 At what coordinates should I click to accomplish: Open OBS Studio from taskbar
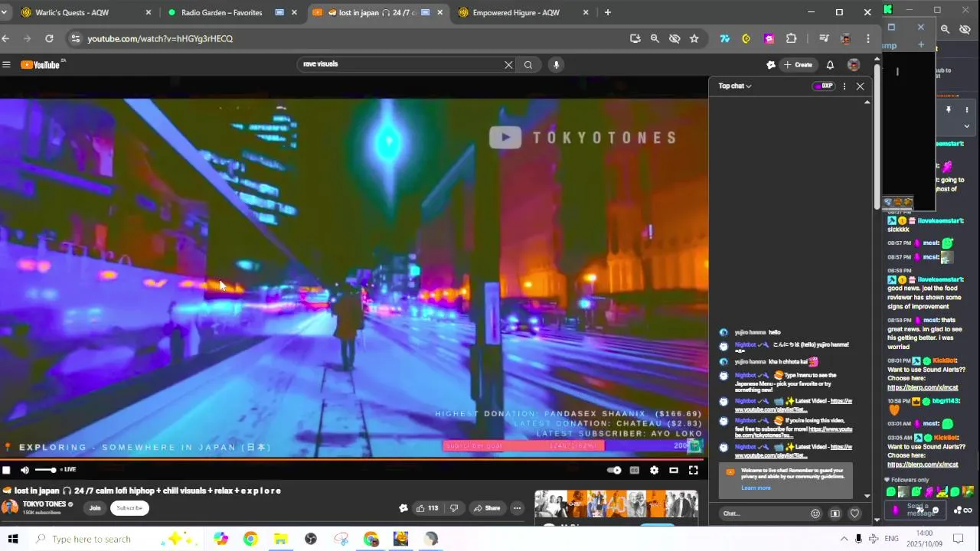tap(311, 539)
